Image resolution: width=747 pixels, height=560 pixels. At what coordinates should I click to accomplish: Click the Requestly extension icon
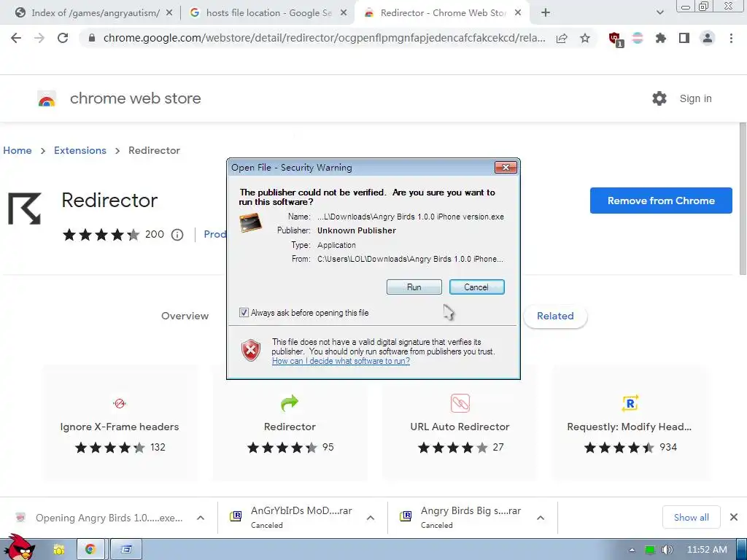[630, 403]
